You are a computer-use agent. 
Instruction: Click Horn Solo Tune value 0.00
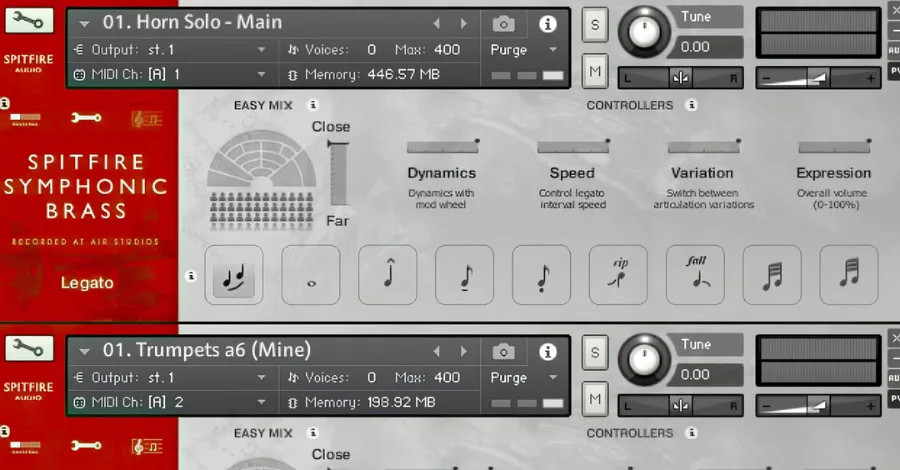tap(695, 47)
